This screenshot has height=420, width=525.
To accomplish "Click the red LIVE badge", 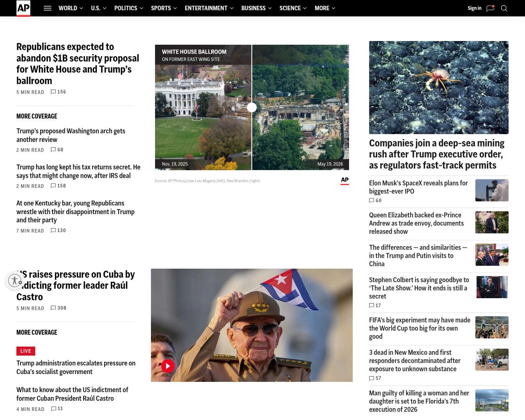I will click(x=26, y=351).
